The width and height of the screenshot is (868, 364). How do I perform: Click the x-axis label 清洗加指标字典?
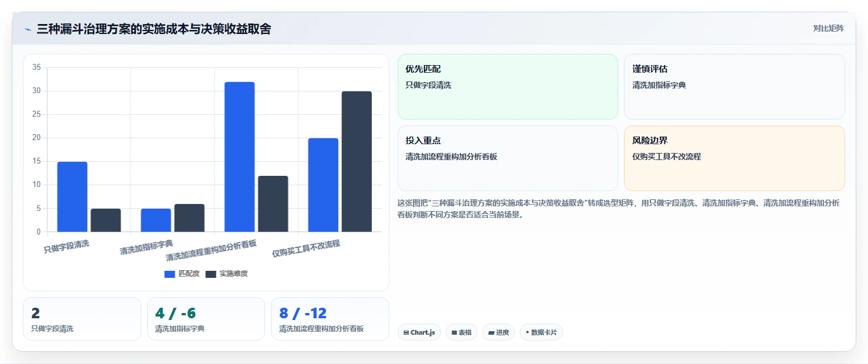pyautogui.click(x=147, y=247)
